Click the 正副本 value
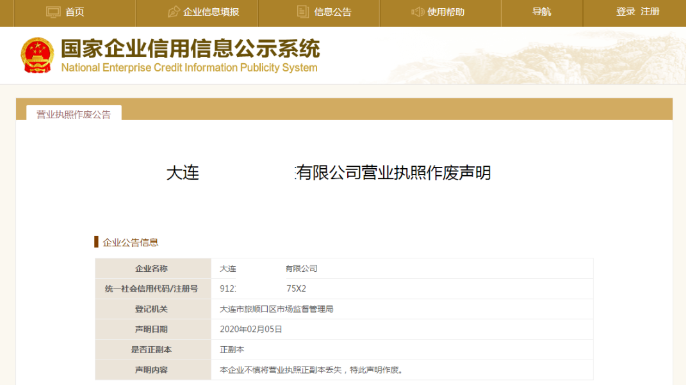 [x=232, y=350]
